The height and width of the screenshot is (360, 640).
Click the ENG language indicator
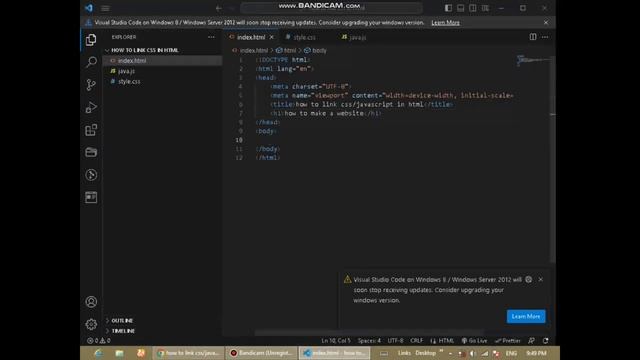pos(511,353)
